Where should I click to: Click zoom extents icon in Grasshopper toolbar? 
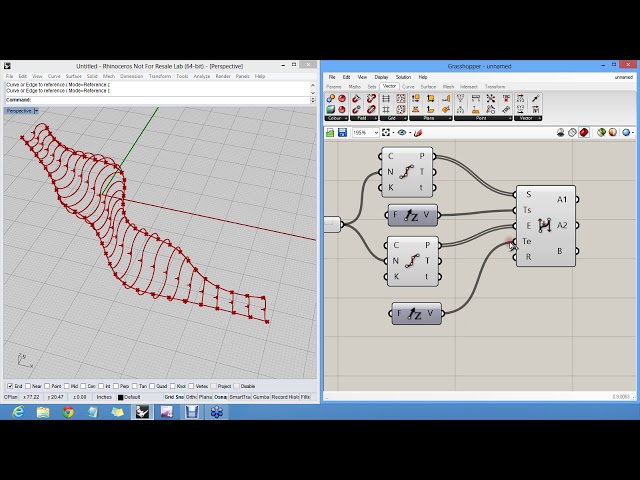click(386, 132)
